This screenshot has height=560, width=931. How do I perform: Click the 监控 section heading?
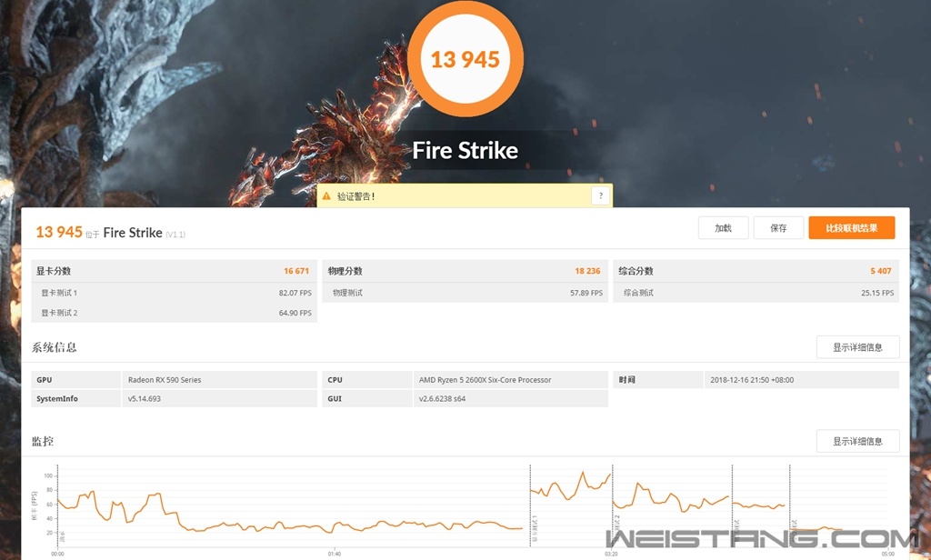coord(43,441)
